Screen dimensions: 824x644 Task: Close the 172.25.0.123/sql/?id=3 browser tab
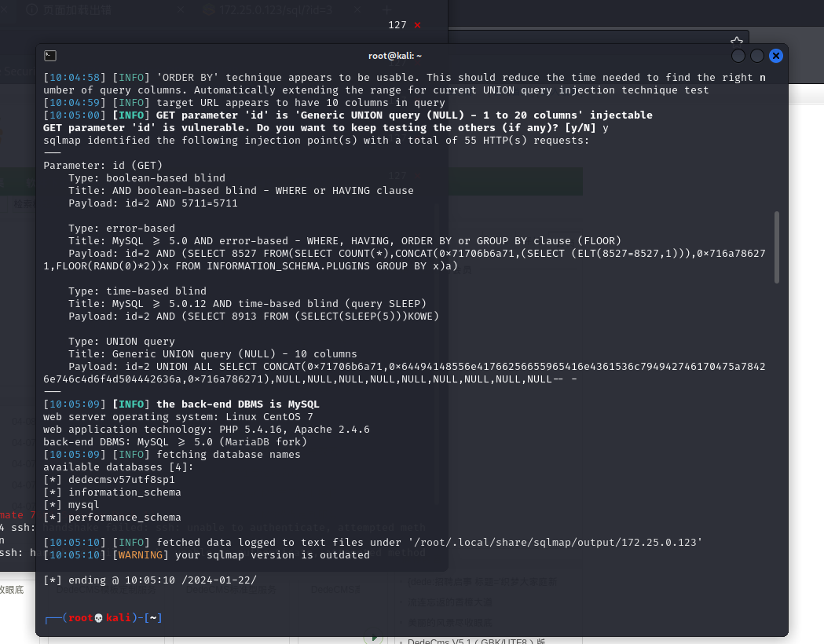[x=357, y=10]
